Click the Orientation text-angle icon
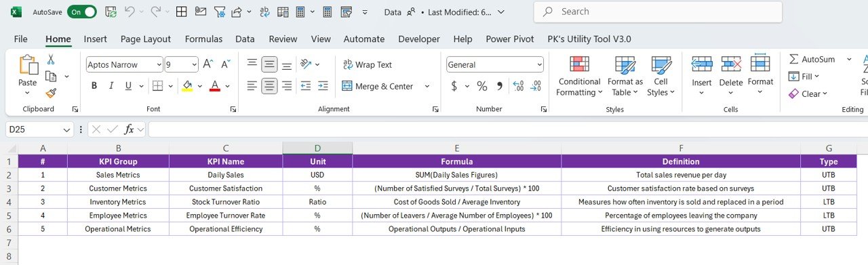The width and height of the screenshot is (868, 265). click(306, 64)
